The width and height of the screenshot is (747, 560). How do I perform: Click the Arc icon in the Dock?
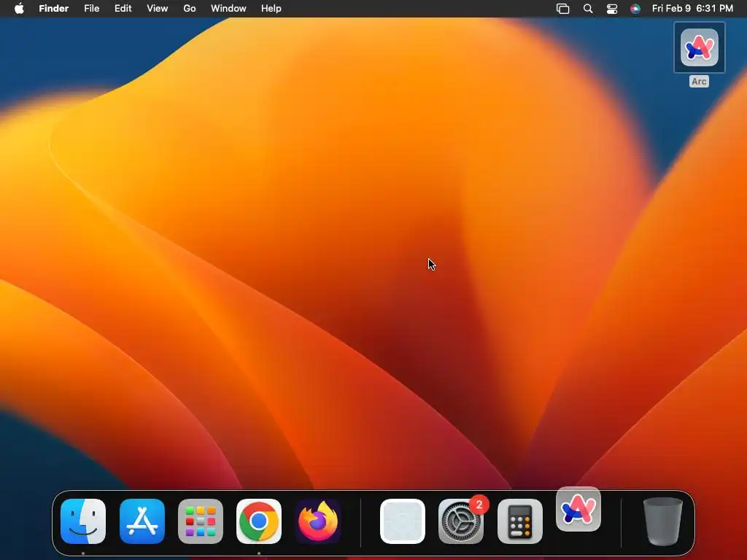coord(578,509)
